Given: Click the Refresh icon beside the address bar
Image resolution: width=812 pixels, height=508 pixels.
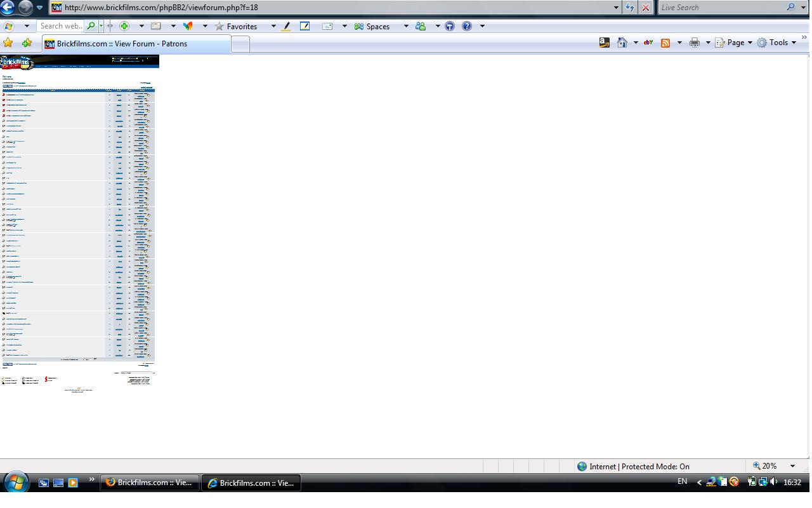Looking at the screenshot, I should (629, 8).
